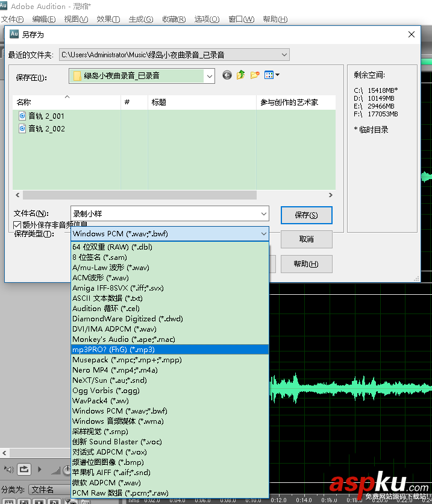Viewport: 432px width, 504px height.
Task: Adjust the preview volume knob
Action: pyautogui.click(x=67, y=470)
